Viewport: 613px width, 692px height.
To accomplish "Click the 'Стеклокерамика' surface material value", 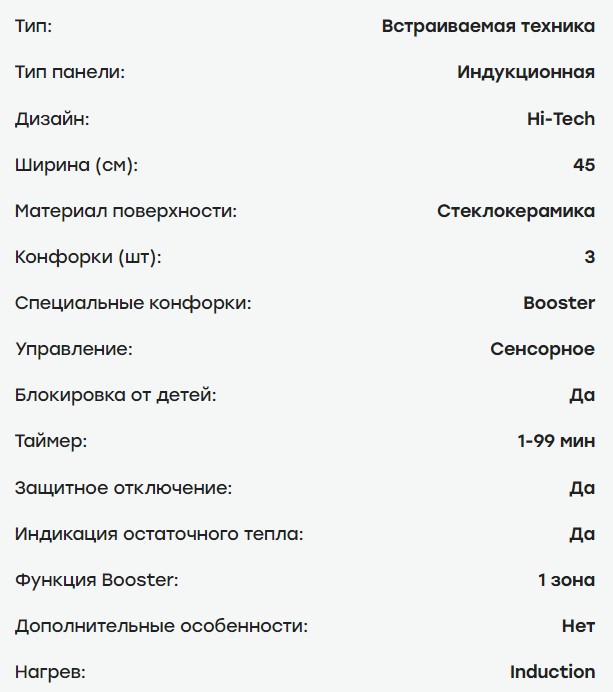I will coord(516,211).
